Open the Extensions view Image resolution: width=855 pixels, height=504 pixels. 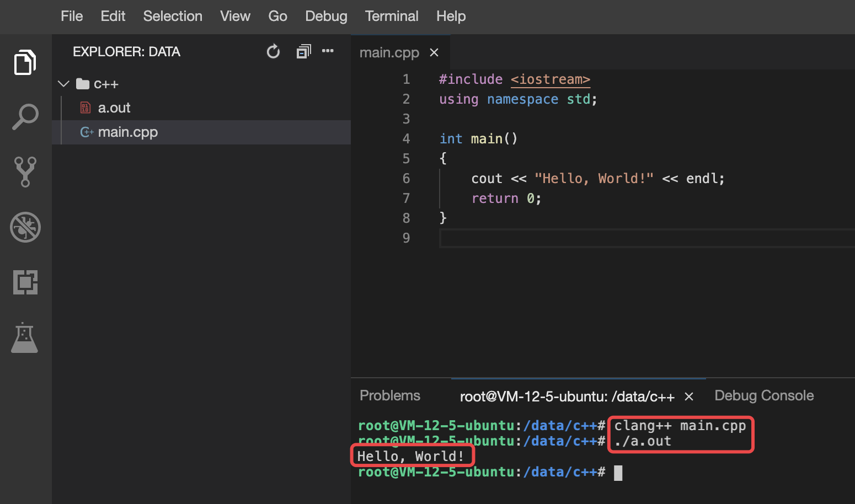tap(25, 282)
